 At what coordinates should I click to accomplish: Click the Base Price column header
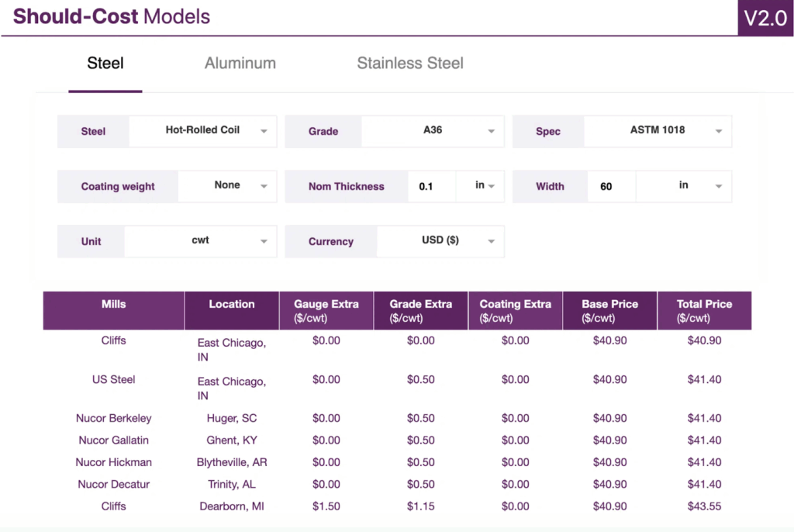[609, 310]
